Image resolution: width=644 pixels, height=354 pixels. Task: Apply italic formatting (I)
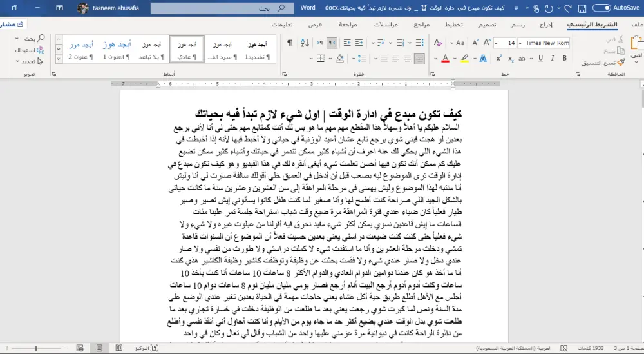(x=553, y=59)
